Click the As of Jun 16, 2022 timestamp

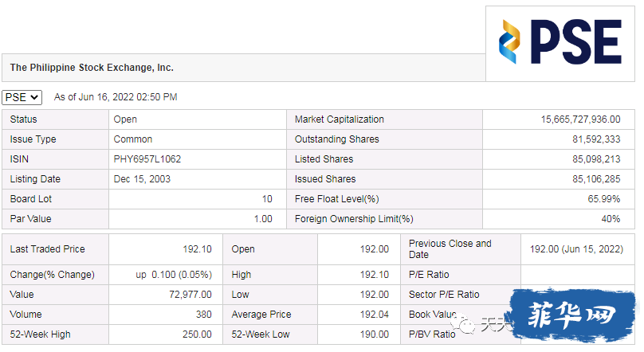coord(116,97)
